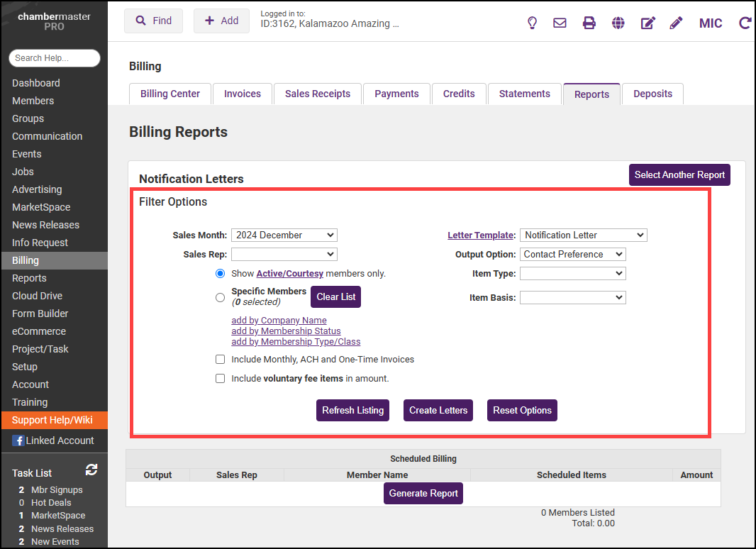Click the Facebook Linked Account icon

pos(18,440)
